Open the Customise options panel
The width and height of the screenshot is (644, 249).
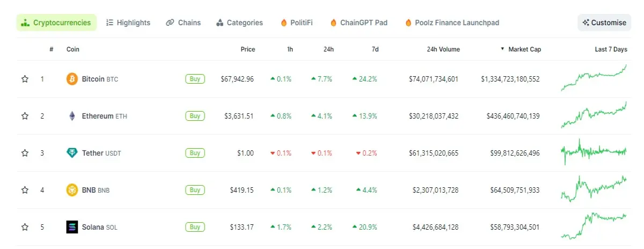[604, 23]
